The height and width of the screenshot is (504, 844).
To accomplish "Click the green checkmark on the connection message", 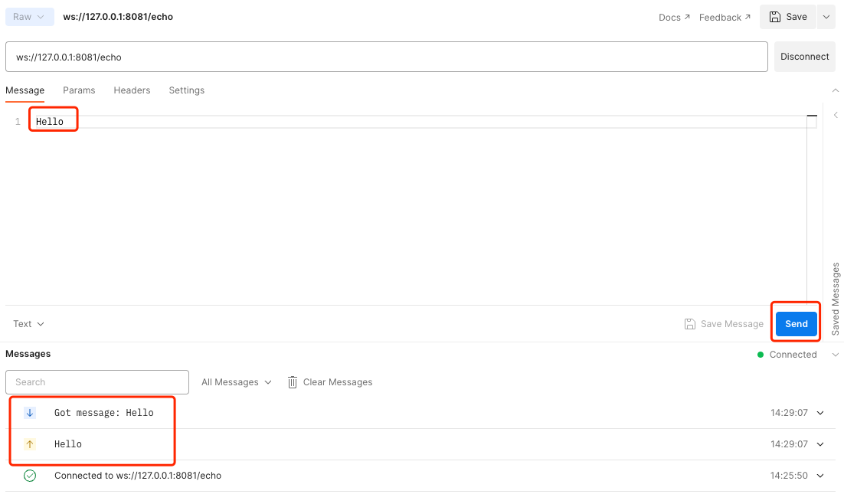I will tap(29, 475).
